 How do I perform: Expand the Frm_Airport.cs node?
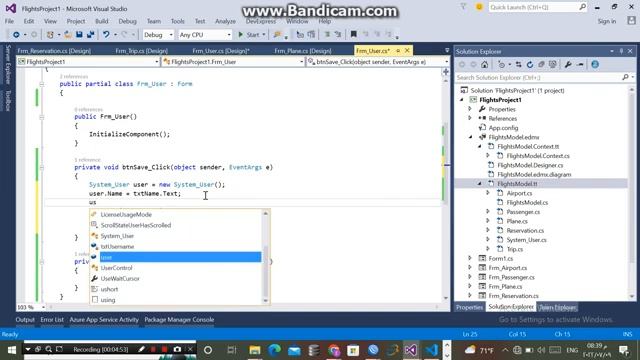(470, 268)
